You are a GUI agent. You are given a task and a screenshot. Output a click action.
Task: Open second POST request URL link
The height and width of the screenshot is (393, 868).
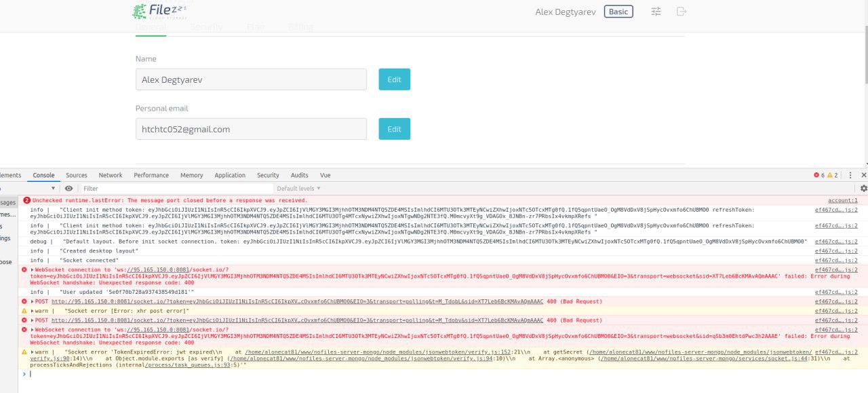point(297,320)
